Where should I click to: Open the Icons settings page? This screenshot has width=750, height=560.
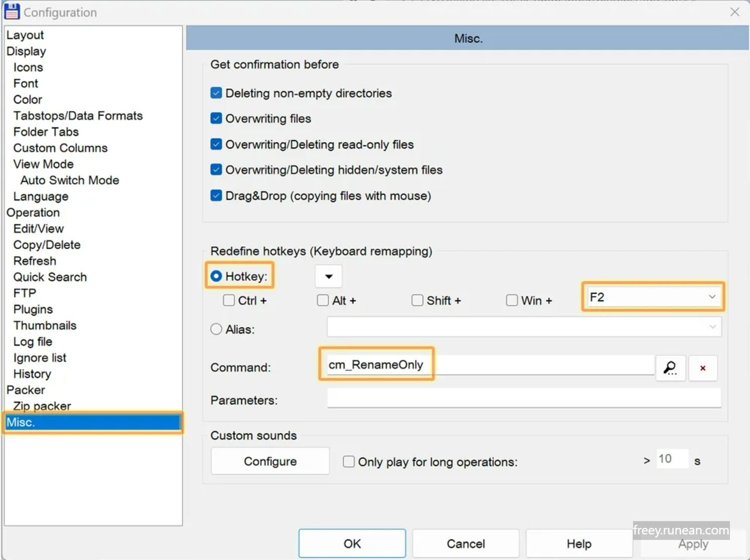[x=28, y=67]
